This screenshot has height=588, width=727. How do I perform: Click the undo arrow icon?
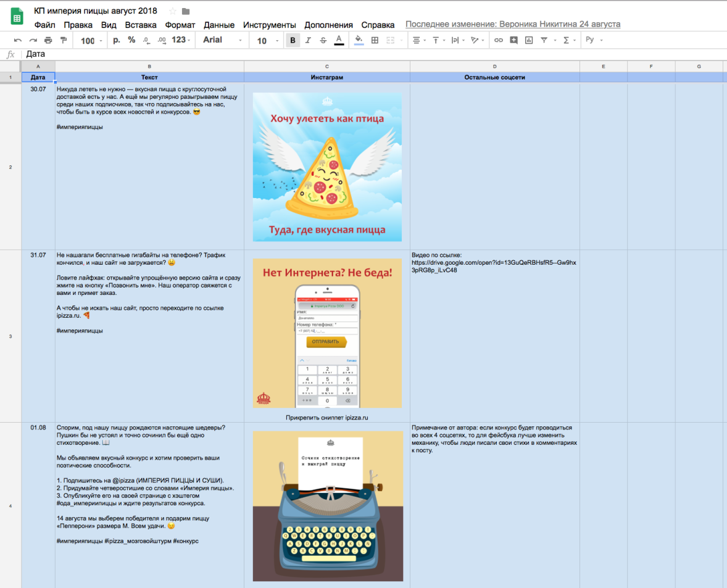18,40
